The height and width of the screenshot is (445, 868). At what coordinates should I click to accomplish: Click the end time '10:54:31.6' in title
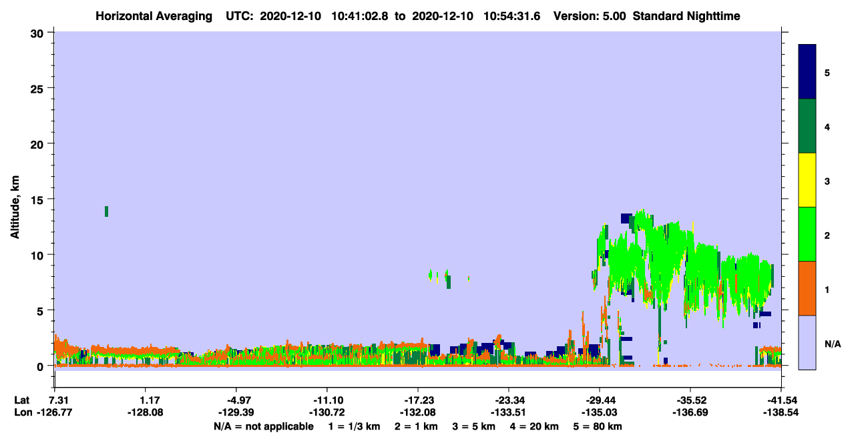click(513, 15)
